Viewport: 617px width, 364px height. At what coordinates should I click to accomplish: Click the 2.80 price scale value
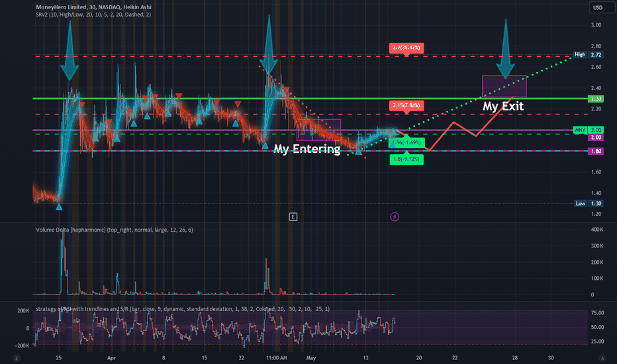click(x=596, y=46)
